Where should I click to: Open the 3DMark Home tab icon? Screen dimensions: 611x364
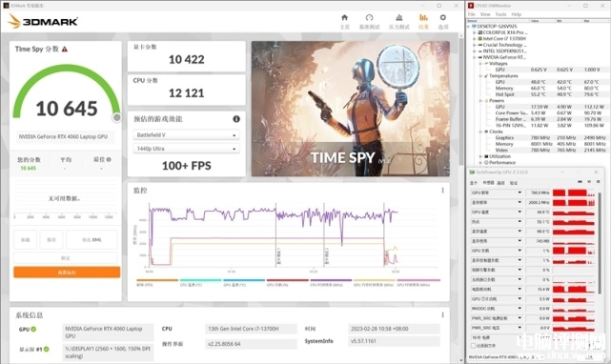point(344,17)
